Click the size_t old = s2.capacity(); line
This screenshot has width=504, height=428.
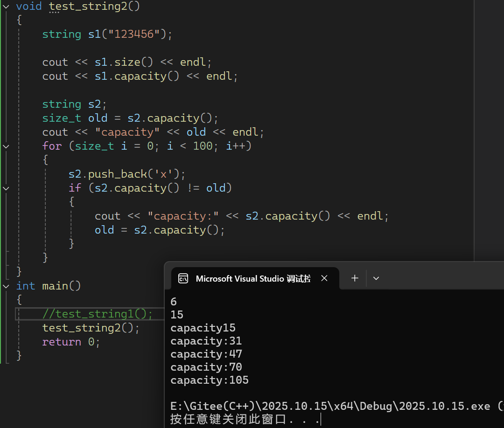point(130,118)
